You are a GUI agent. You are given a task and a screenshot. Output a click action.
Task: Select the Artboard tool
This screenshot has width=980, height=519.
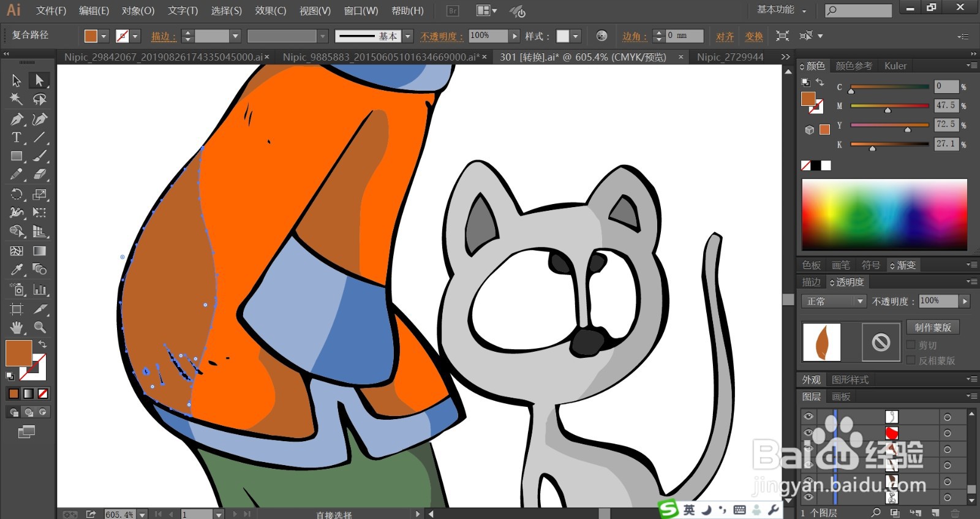coord(17,309)
